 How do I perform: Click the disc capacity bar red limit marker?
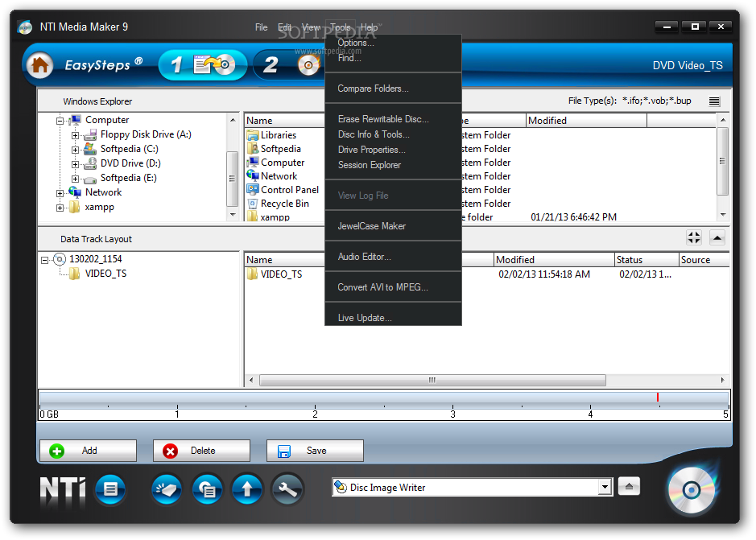(657, 398)
